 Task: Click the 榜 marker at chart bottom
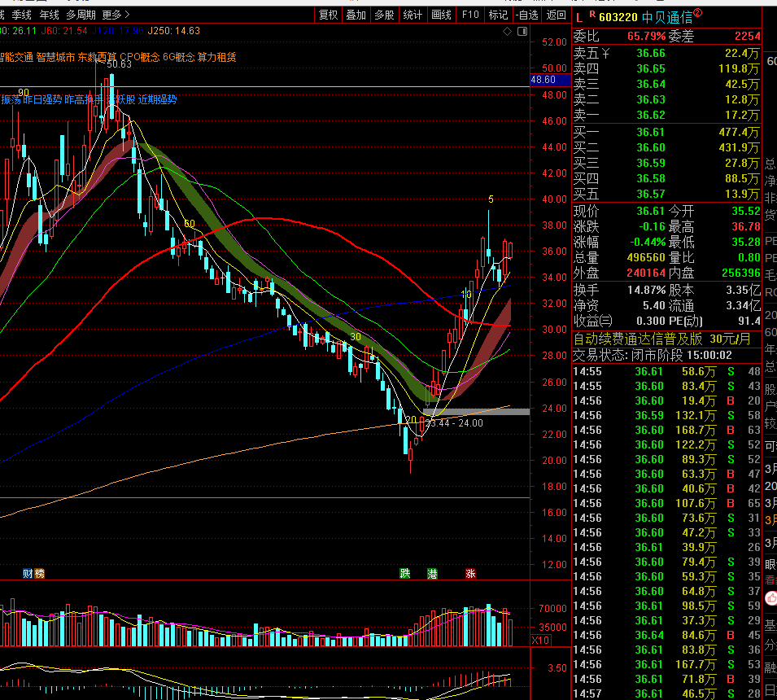pyautogui.click(x=39, y=574)
